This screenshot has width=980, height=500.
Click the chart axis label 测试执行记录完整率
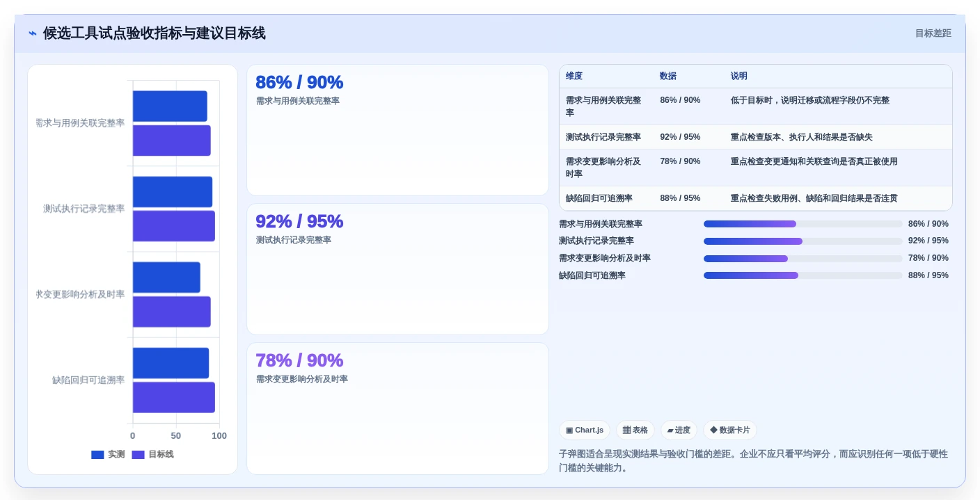[x=84, y=209]
